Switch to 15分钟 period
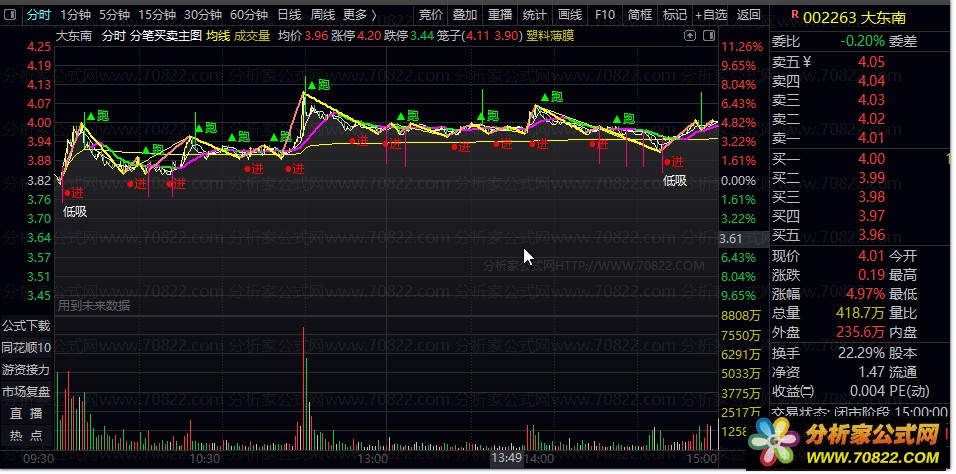The width and height of the screenshot is (956, 474). click(157, 15)
